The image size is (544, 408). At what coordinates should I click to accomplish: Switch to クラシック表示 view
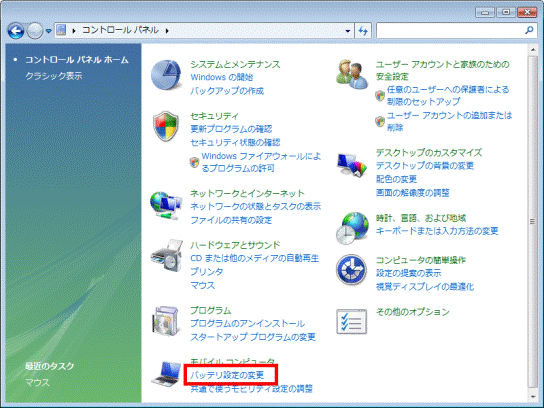pyautogui.click(x=54, y=76)
